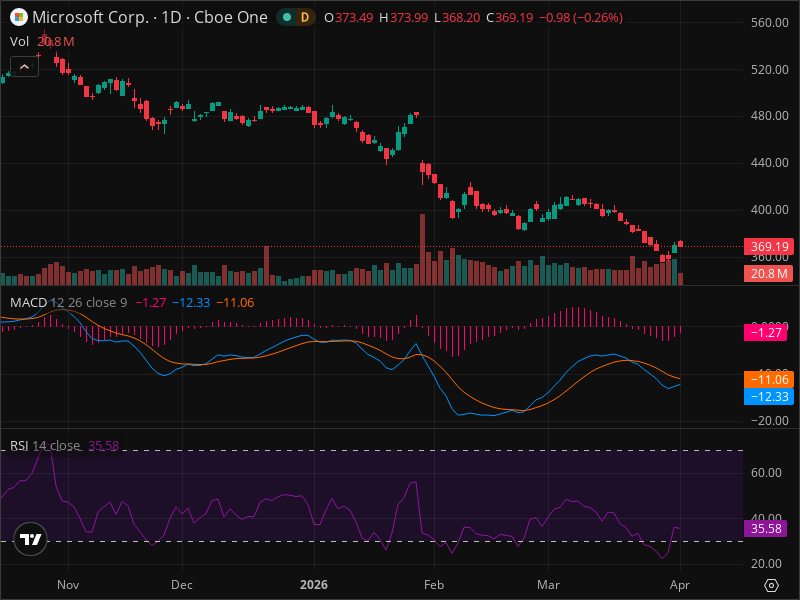Click the 2026 label on time axis

(x=314, y=585)
